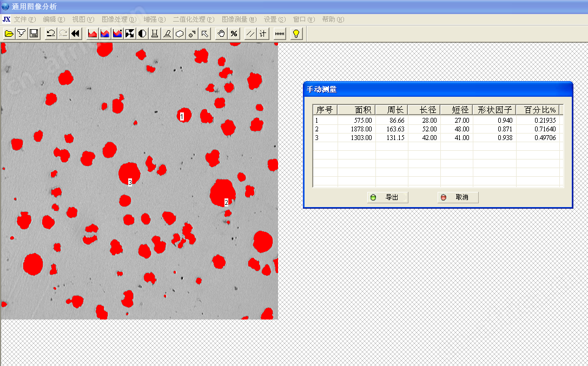
Task: Click the 面积 column header
Action: tap(356, 110)
